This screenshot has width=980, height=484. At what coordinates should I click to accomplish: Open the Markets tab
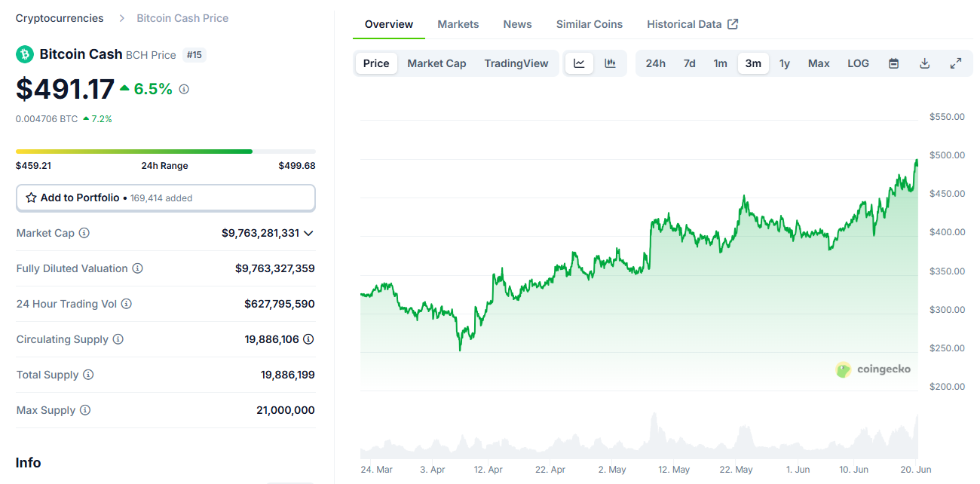point(458,24)
